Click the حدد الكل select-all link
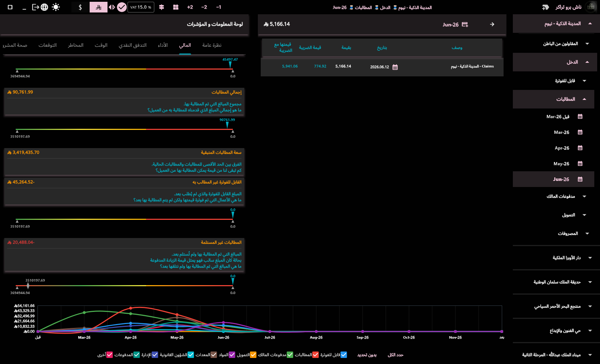600x364 pixels. [395, 355]
